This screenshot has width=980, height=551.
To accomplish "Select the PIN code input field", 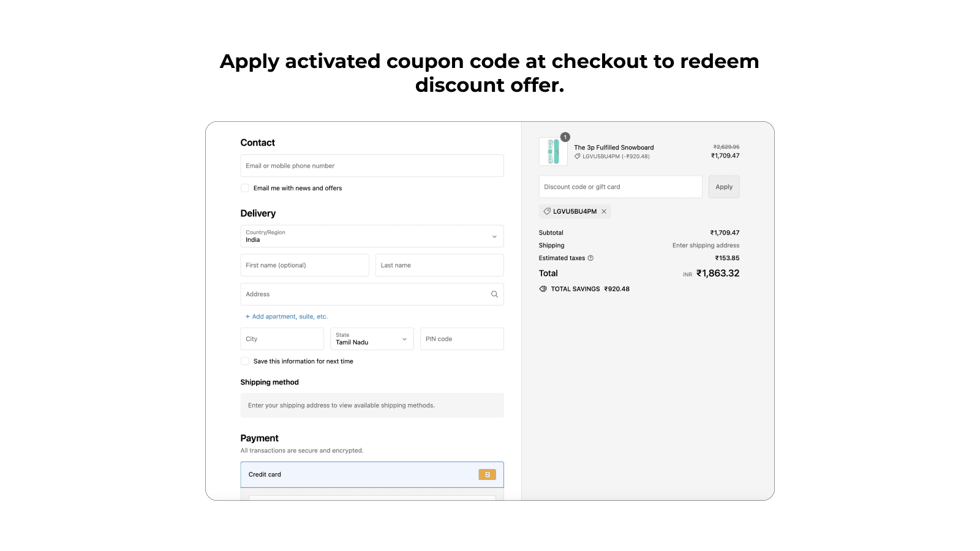I will (462, 339).
